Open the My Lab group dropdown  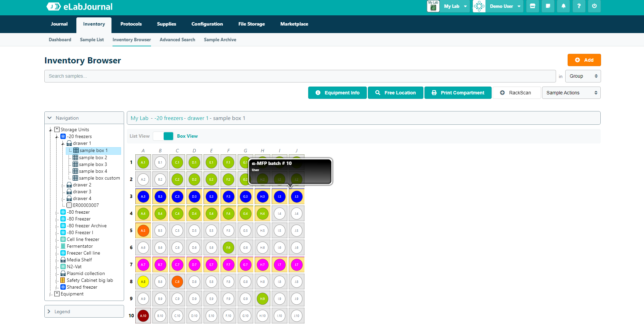[x=455, y=6]
